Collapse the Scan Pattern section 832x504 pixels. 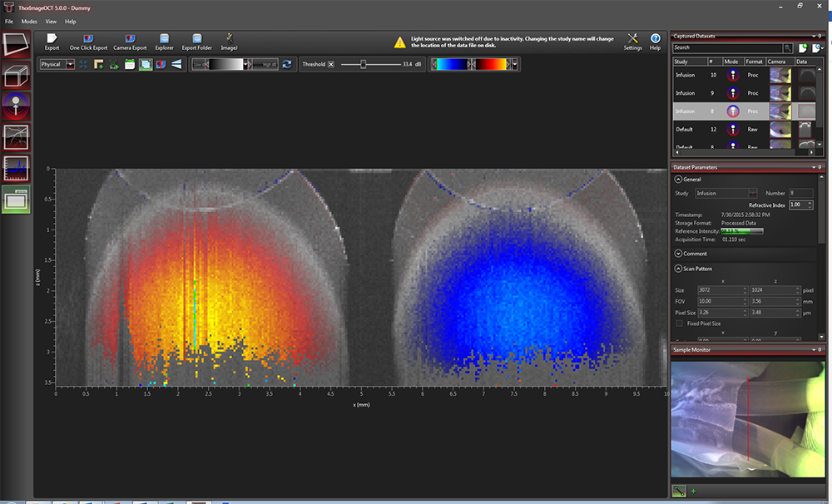pyautogui.click(x=679, y=269)
